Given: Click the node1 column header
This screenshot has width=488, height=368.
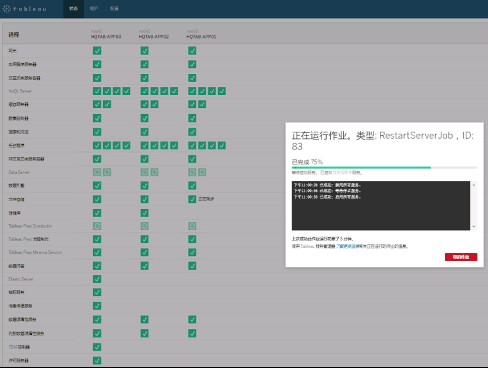Looking at the screenshot, I should click(x=106, y=34).
